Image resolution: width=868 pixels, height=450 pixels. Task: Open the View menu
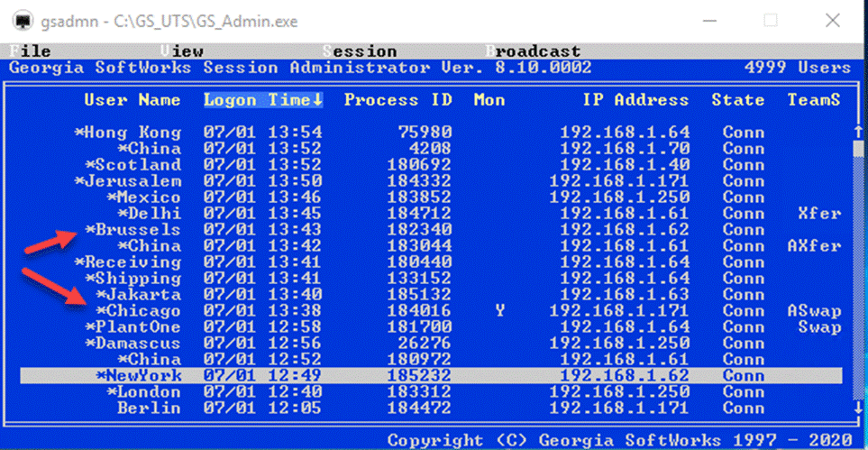pos(181,51)
